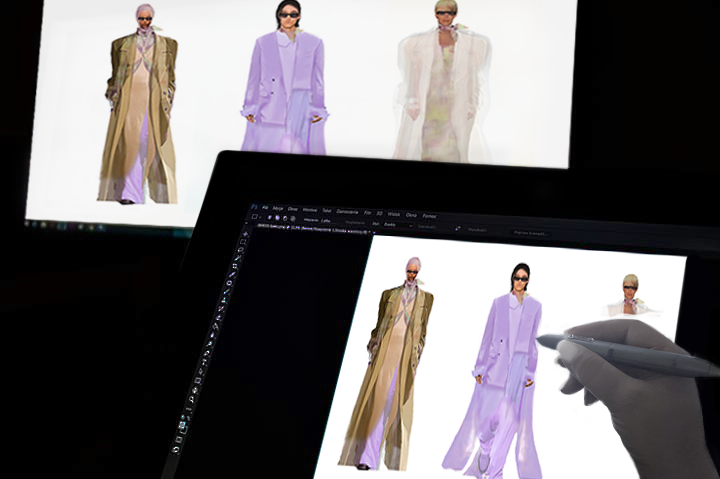This screenshot has height=479, width=720.
Task: Choose Subtract from selection mode
Action: tap(285, 218)
